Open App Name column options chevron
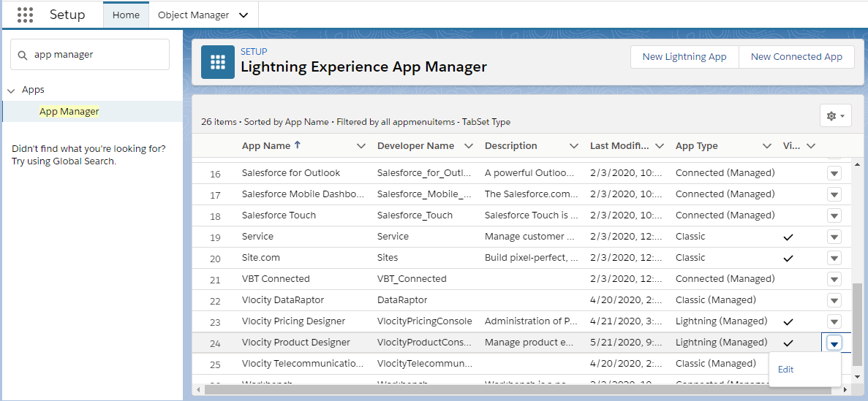This screenshot has height=401, width=868. (361, 147)
